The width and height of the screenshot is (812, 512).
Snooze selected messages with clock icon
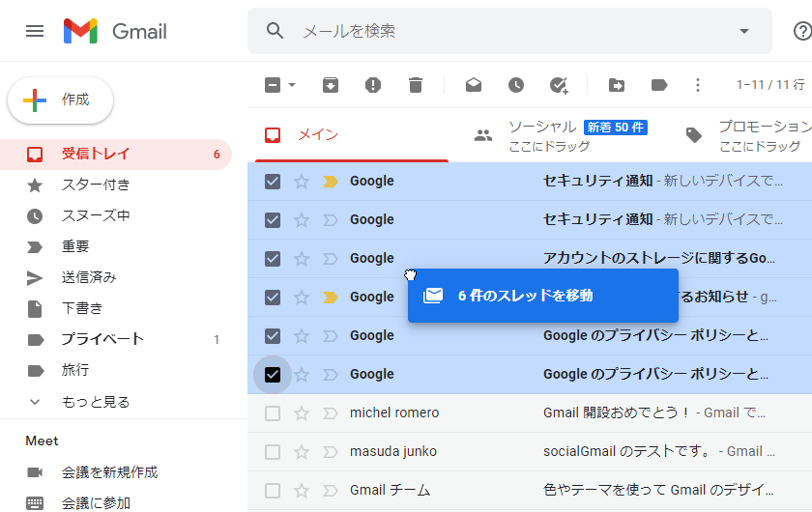coord(516,85)
